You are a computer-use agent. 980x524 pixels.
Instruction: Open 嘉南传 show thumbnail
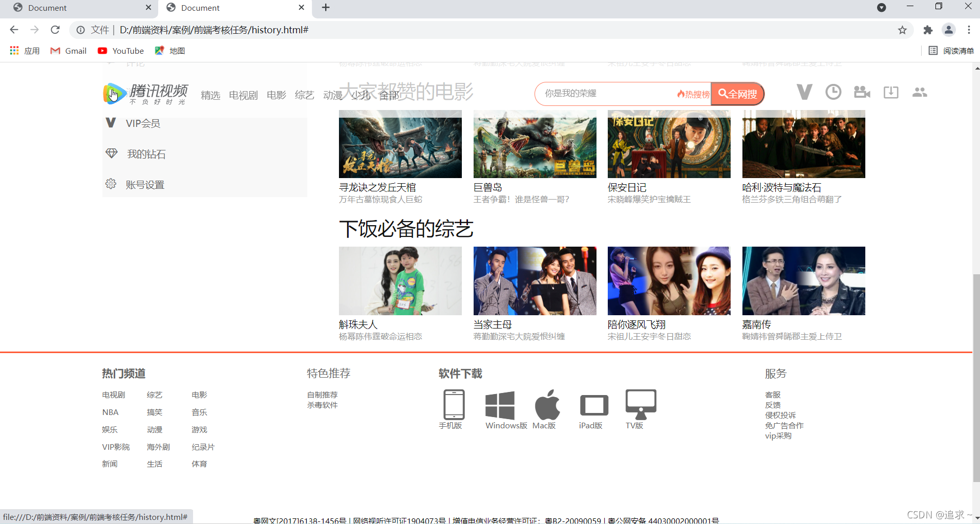(804, 281)
